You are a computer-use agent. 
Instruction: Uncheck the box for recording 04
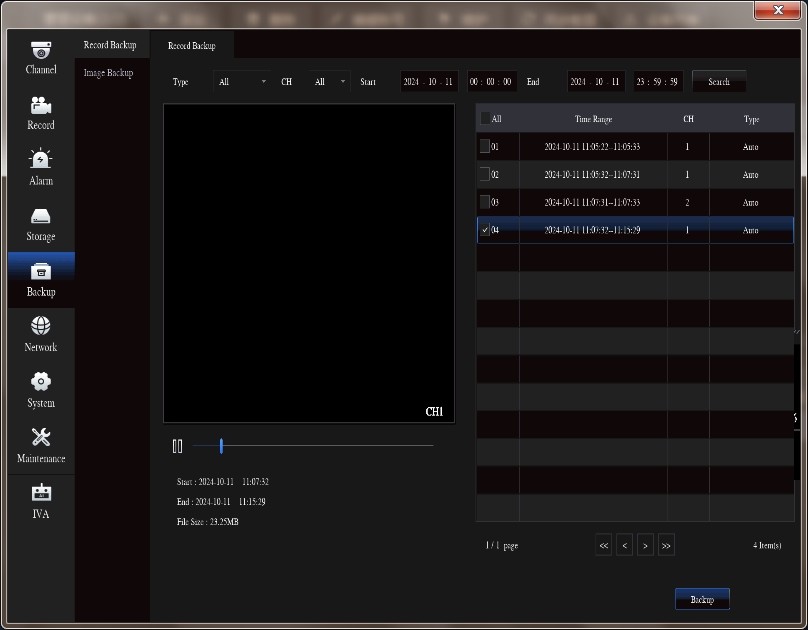coord(485,230)
